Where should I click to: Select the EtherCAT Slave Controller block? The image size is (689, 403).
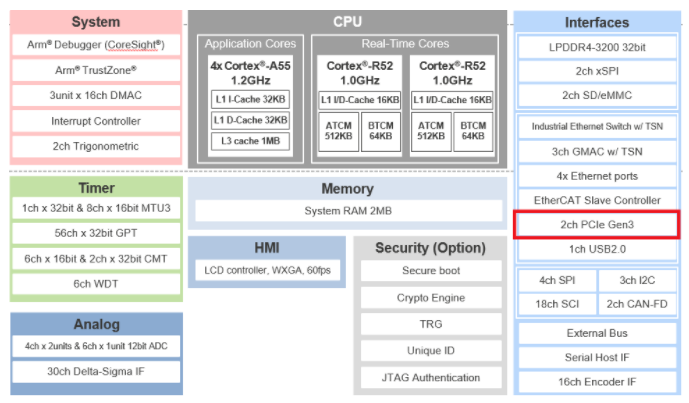[597, 200]
